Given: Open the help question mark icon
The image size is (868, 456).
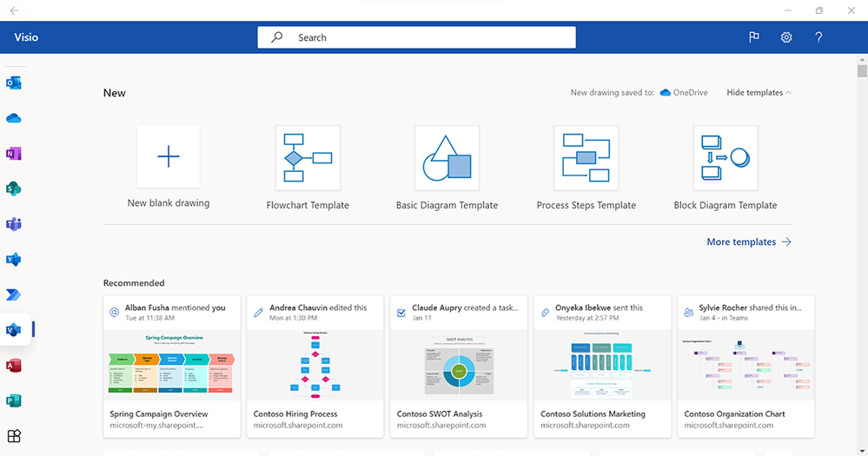Looking at the screenshot, I should [818, 37].
